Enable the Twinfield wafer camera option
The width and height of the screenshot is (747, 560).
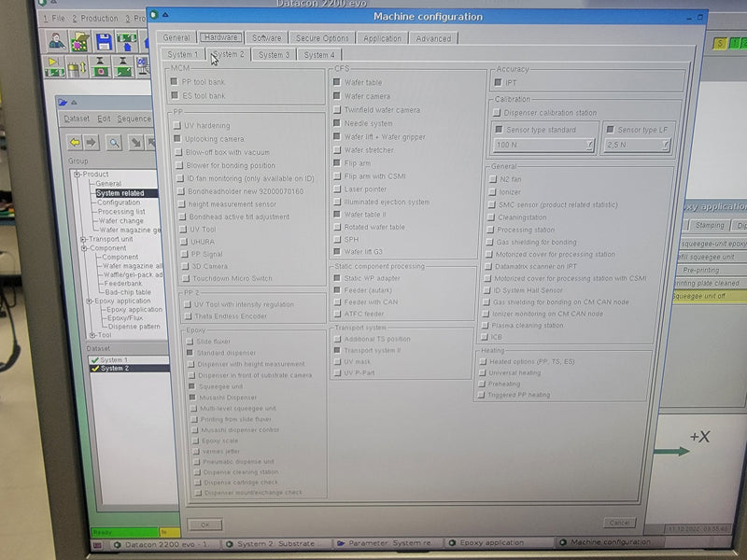pos(337,109)
